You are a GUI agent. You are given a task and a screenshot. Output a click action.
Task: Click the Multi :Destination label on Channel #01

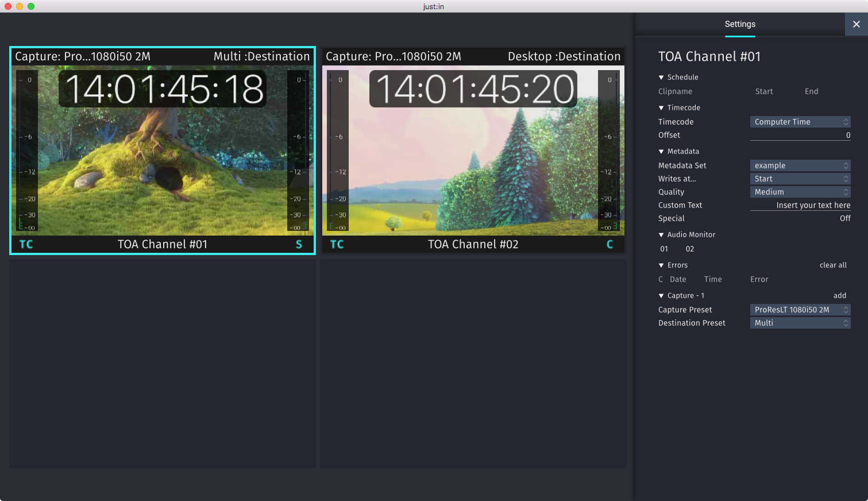[261, 56]
